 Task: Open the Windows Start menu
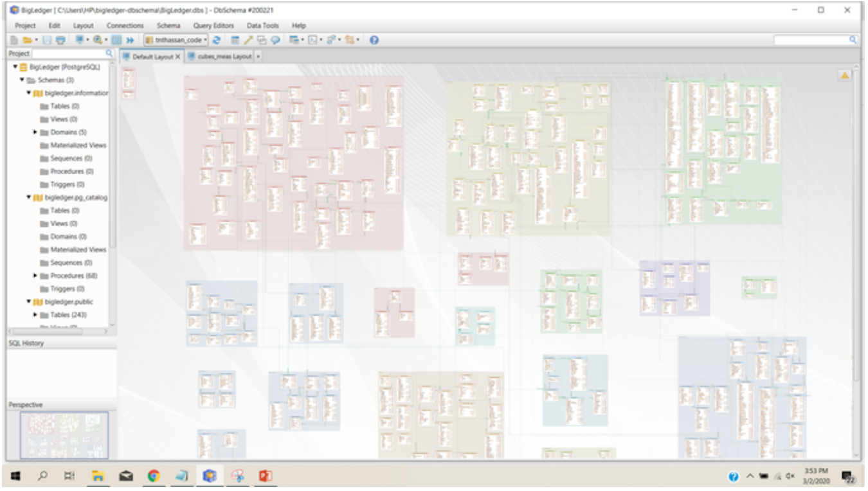coord(14,477)
